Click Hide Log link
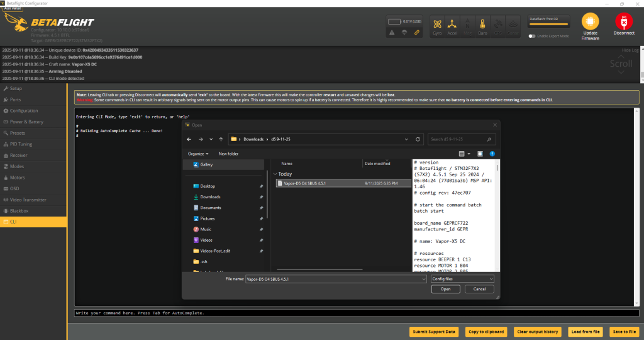Viewport: 644px width, 340px height. point(630,50)
